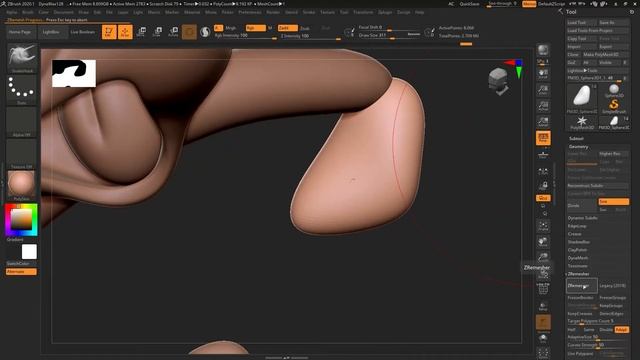Screen dimensions: 640x360
Task: Click the AAHalf icon
Action: click(543, 122)
